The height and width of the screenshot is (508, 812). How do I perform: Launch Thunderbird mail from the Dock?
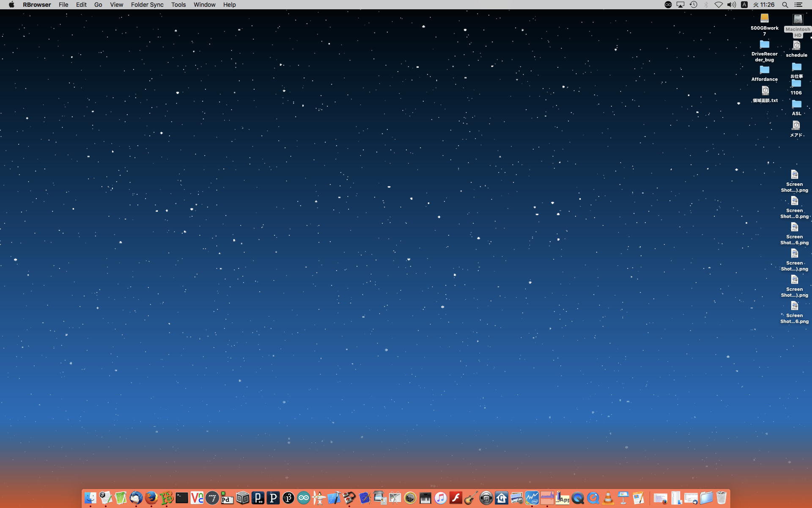[x=136, y=498]
